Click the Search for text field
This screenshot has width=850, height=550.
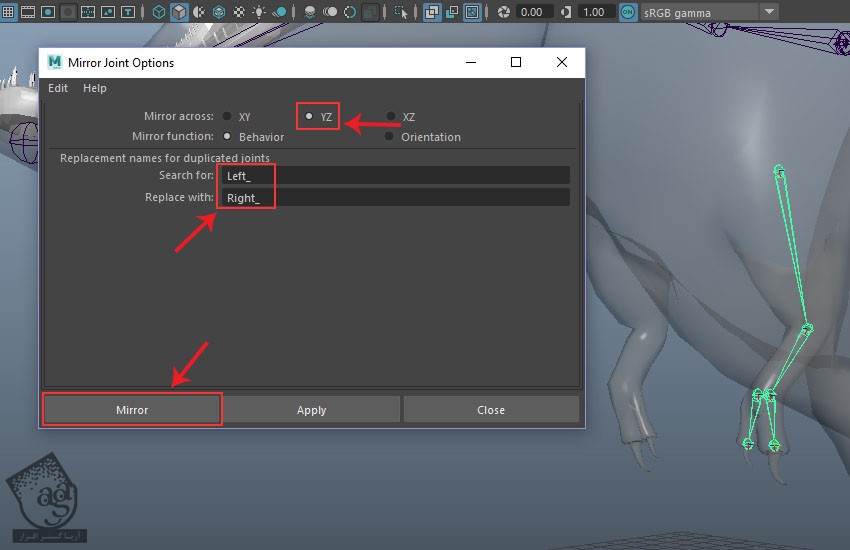[395, 175]
